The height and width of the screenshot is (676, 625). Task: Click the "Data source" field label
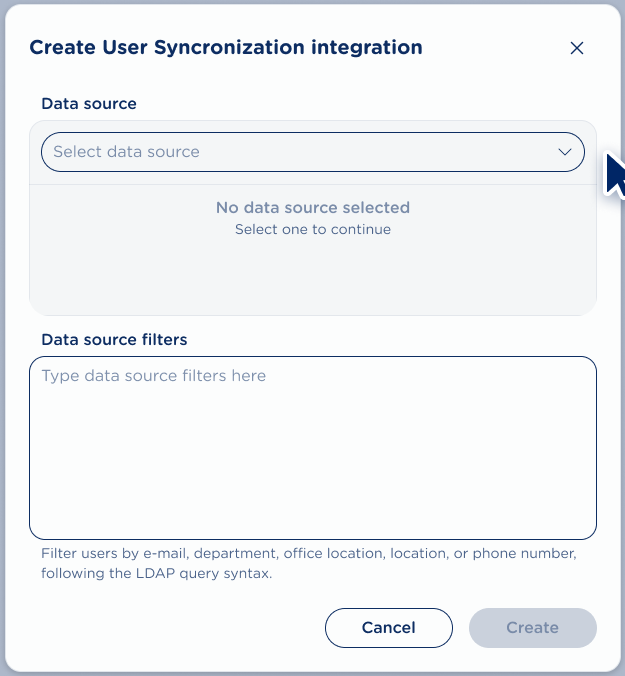click(89, 103)
